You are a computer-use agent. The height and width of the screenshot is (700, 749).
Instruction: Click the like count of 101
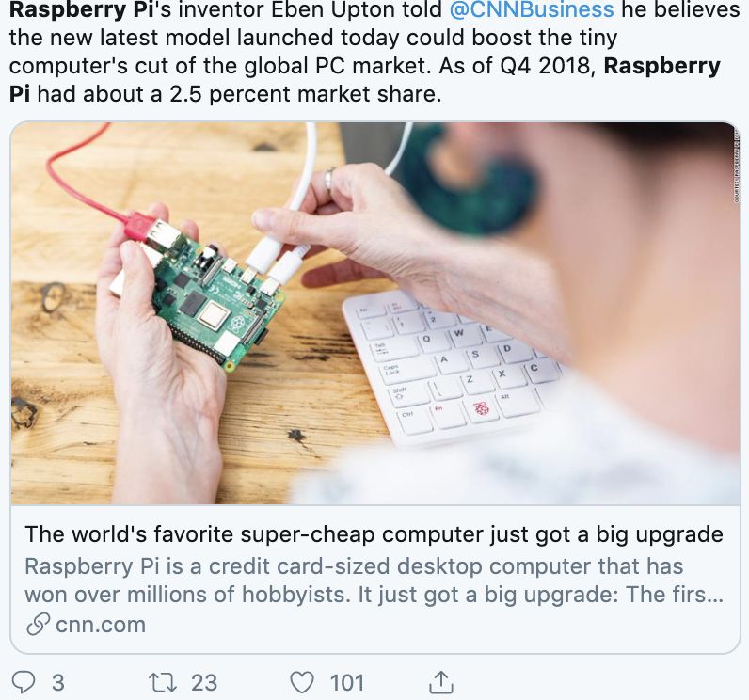tap(347, 682)
